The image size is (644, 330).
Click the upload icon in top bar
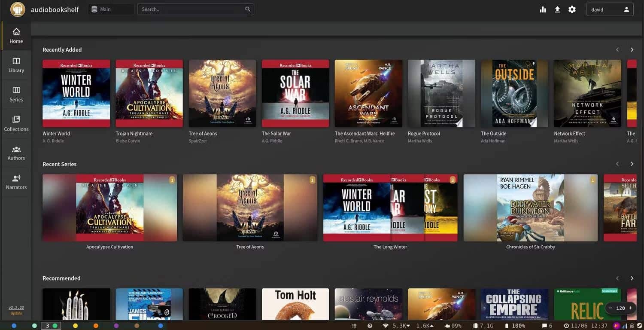point(557,9)
